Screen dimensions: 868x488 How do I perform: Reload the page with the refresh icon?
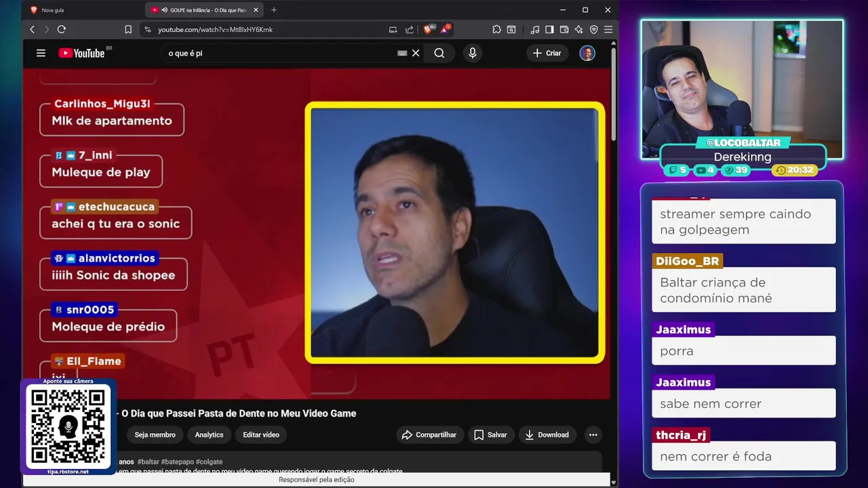coord(62,29)
